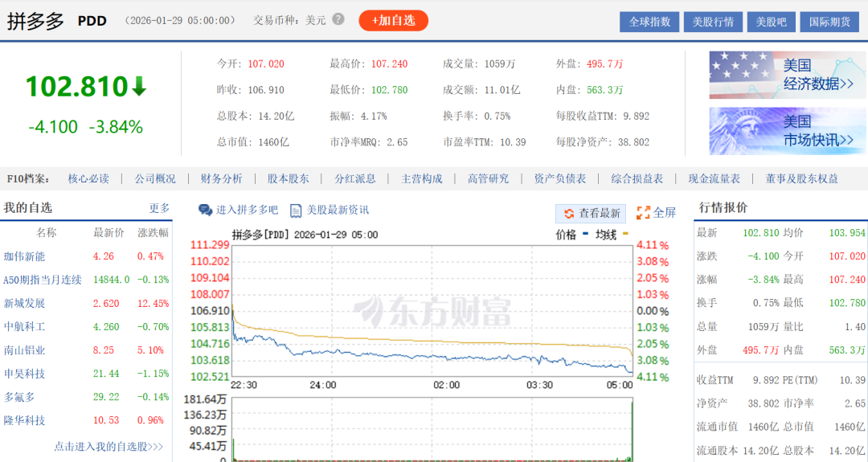Open 财务分析 link

(x=222, y=178)
